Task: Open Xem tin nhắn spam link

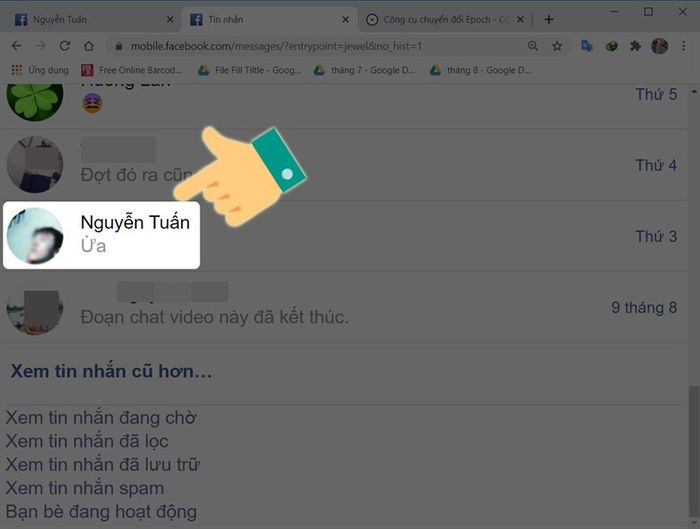Action: coord(85,488)
